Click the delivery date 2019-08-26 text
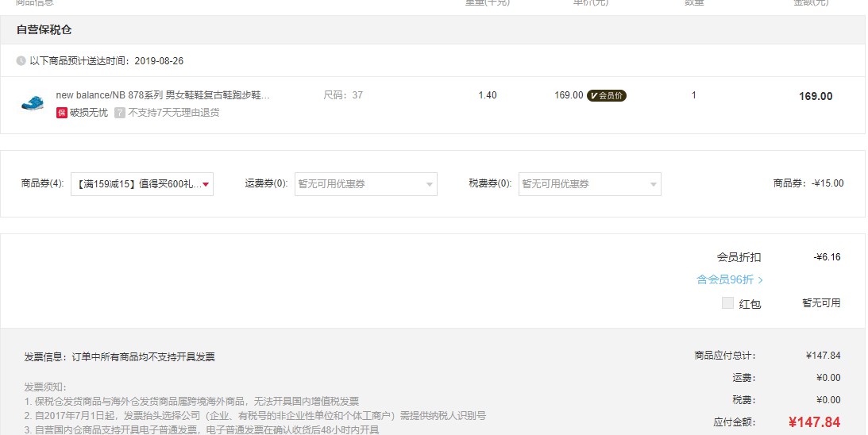 pos(159,61)
